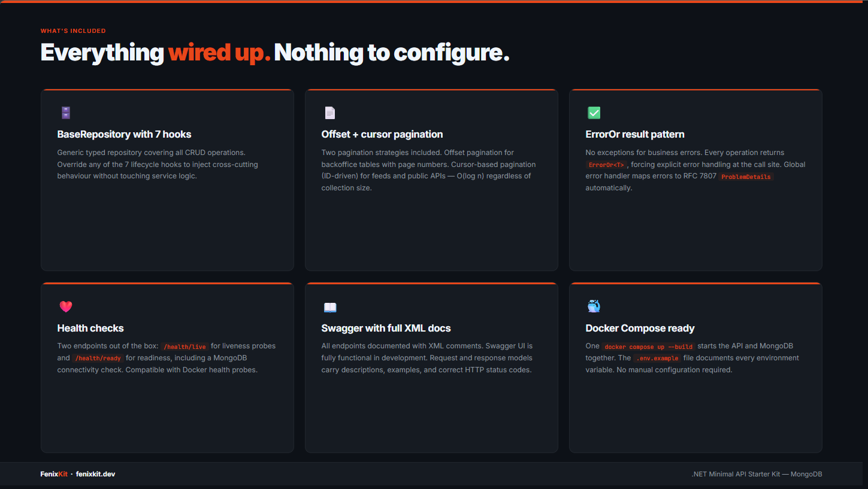The height and width of the screenshot is (489, 868).
Task: Select the 'ErrorOr result pattern' heading
Action: click(x=635, y=134)
